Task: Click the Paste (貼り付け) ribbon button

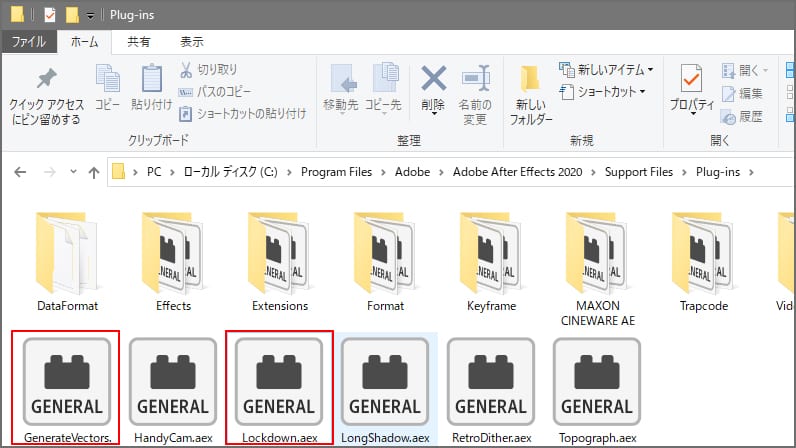Action: click(151, 87)
